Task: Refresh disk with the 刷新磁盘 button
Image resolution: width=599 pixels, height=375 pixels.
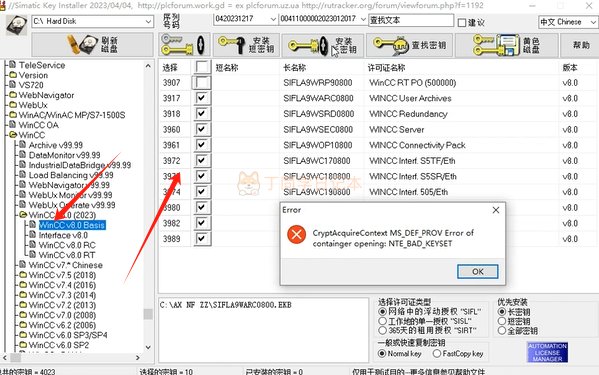Action: coord(92,45)
